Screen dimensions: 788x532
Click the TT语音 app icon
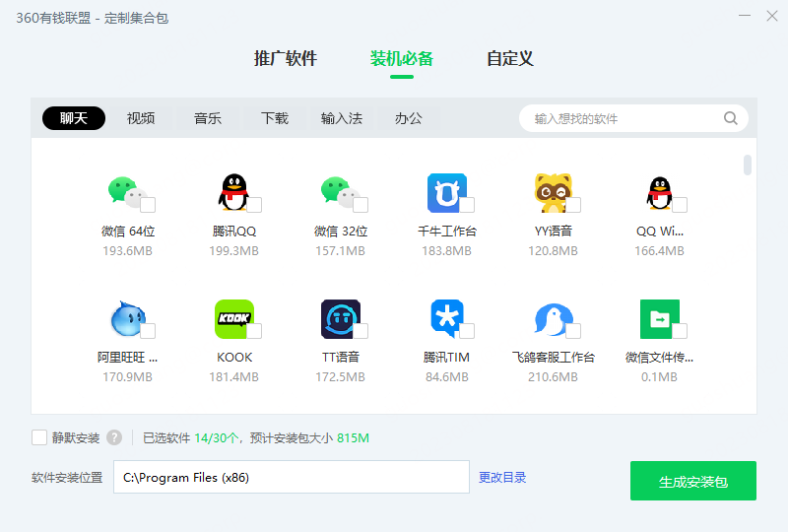pyautogui.click(x=340, y=319)
